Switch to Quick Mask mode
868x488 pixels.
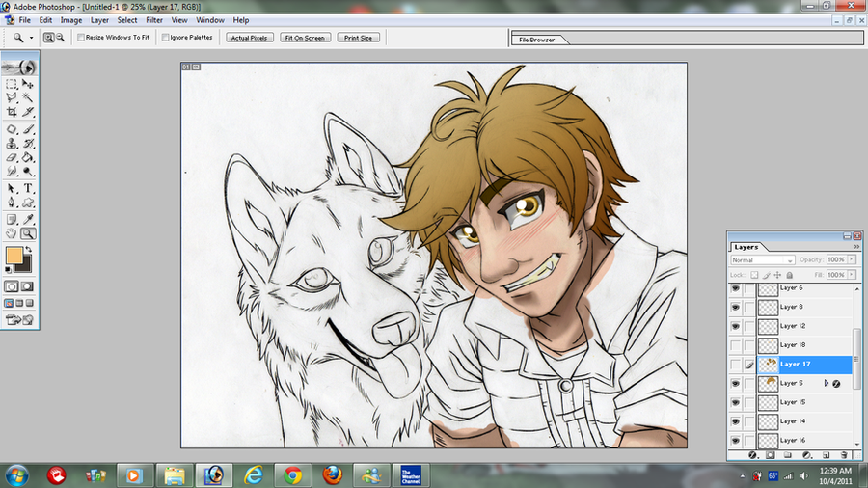click(x=27, y=286)
